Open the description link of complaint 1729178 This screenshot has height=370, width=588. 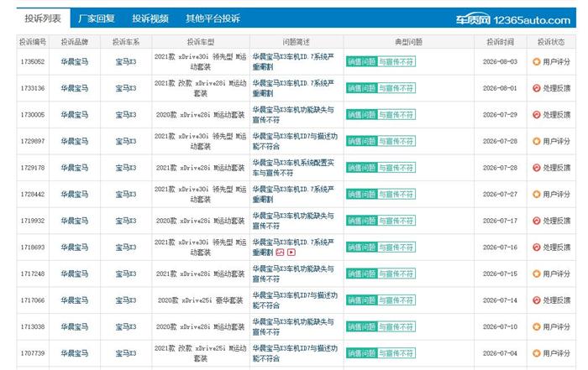pos(293,168)
